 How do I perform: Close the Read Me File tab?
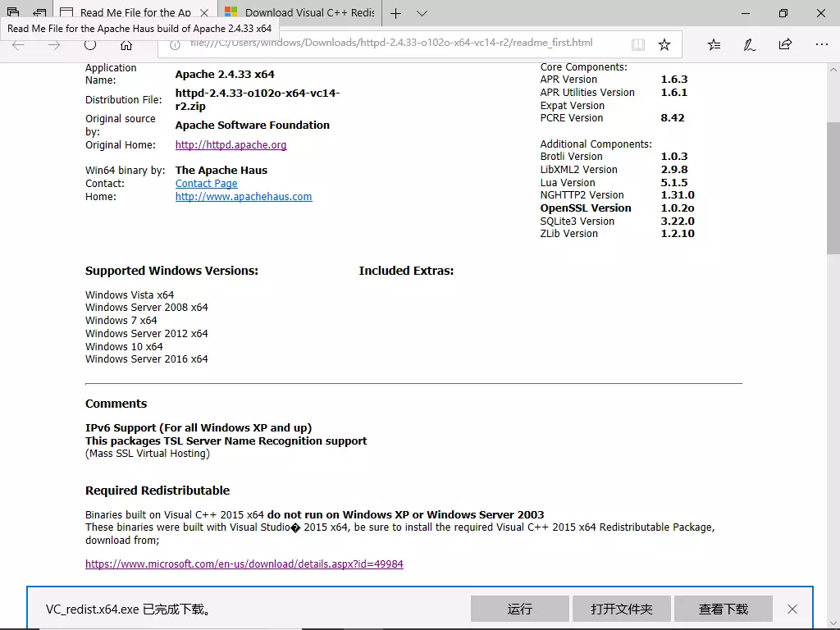coord(204,13)
